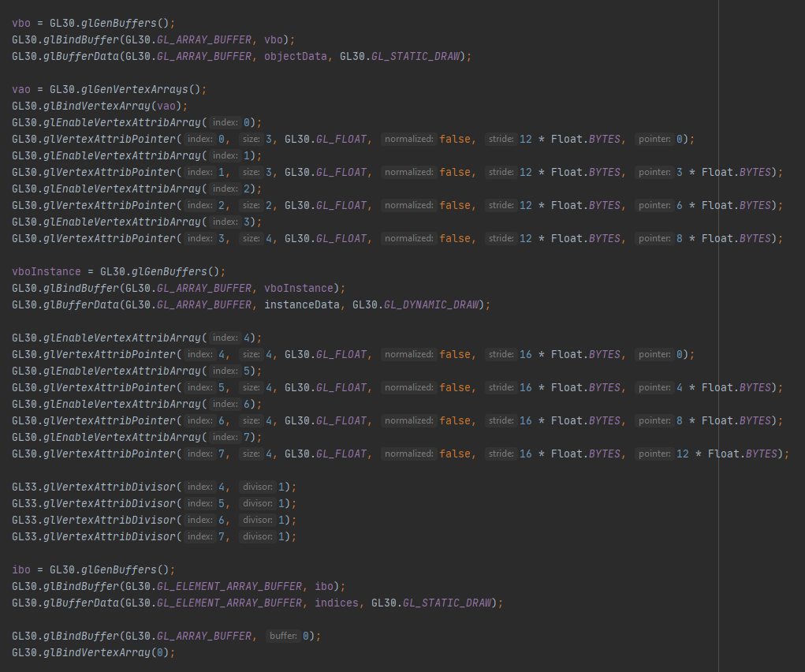The image size is (805, 672).
Task: Click the pointer value 4 * Float.BYTES
Action: pos(723,387)
